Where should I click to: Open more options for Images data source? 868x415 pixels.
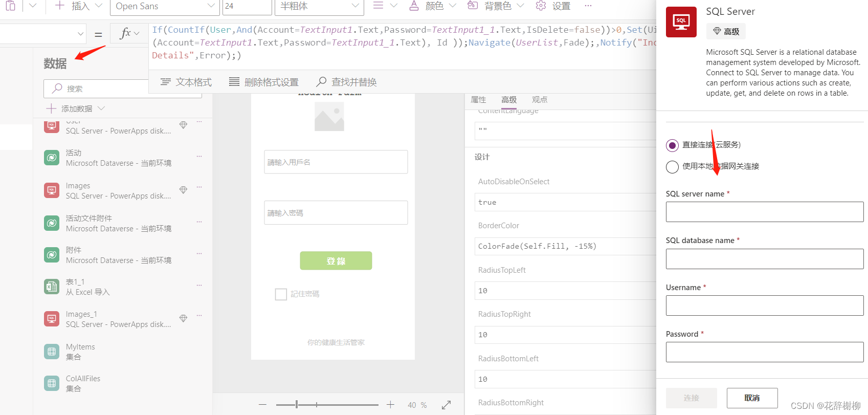point(199,187)
